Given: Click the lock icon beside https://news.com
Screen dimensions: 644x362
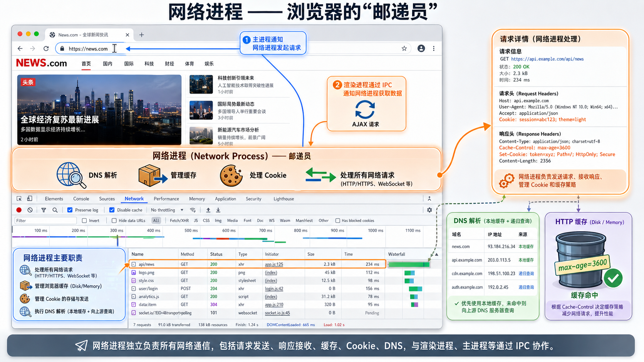Looking at the screenshot, I should pos(62,48).
